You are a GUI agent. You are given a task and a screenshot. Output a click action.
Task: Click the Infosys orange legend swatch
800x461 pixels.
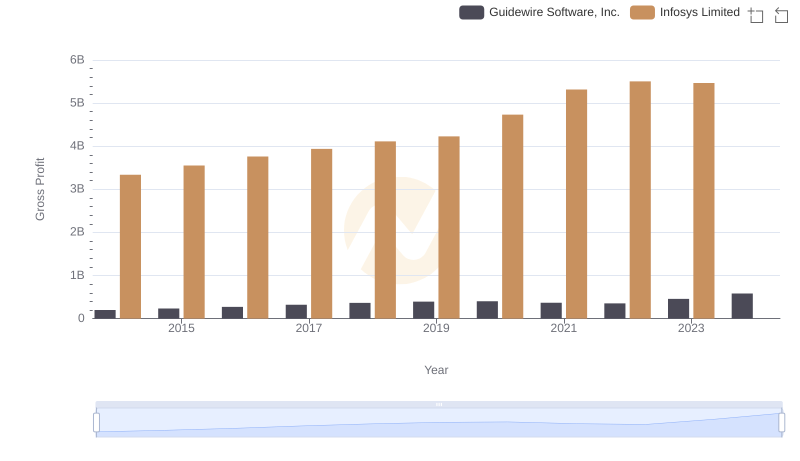pyautogui.click(x=642, y=12)
